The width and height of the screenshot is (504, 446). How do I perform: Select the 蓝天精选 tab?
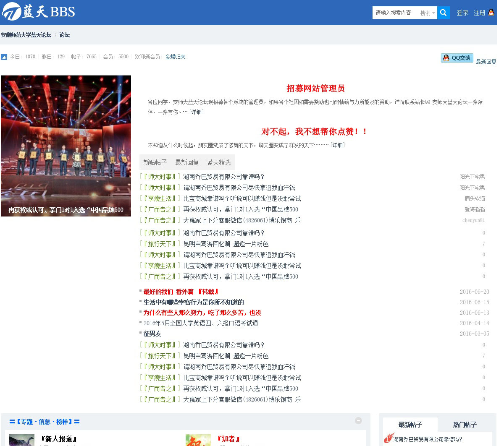[219, 162]
